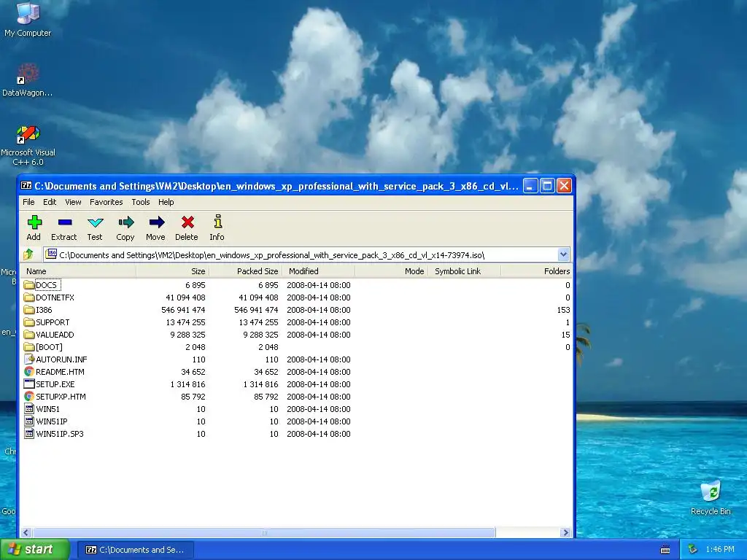
Task: Click the horizontal scrollbar thumb
Action: click(x=264, y=532)
